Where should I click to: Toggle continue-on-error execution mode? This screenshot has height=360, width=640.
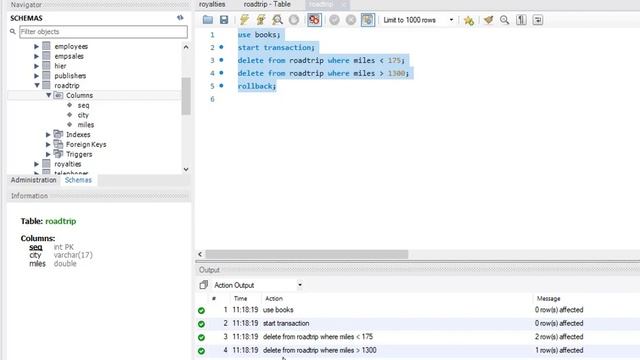(x=314, y=20)
